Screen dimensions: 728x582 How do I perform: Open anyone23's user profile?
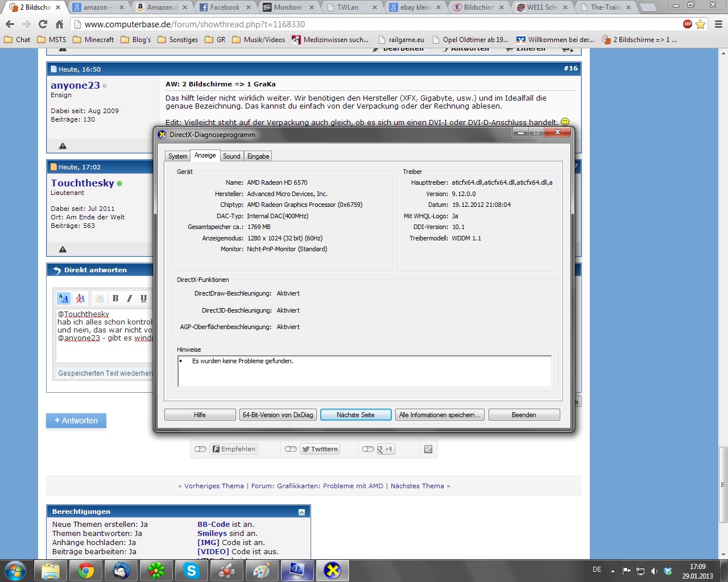(75, 85)
